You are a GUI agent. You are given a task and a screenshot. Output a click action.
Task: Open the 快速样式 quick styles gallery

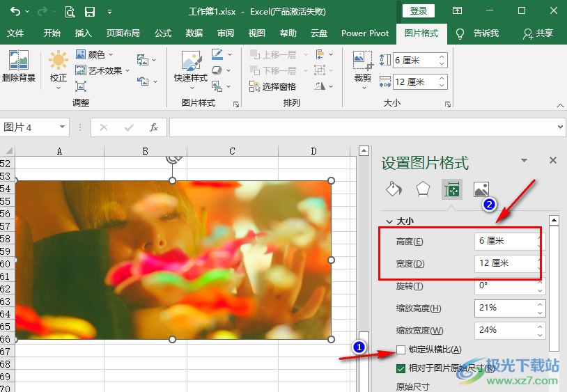click(191, 70)
